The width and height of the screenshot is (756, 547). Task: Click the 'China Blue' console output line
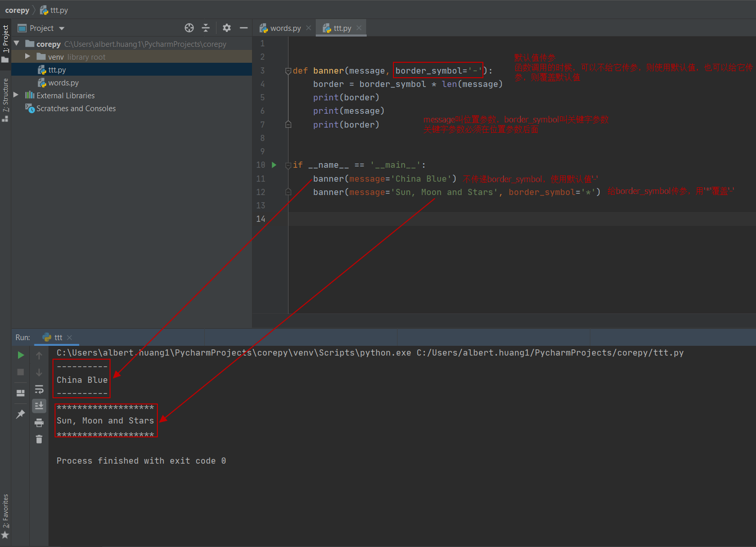pos(82,380)
